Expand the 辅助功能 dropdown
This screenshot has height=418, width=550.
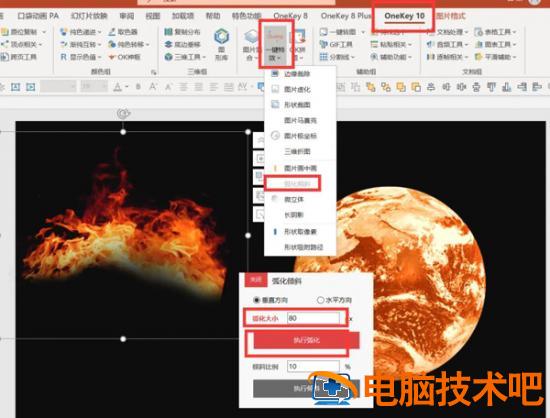(410, 57)
